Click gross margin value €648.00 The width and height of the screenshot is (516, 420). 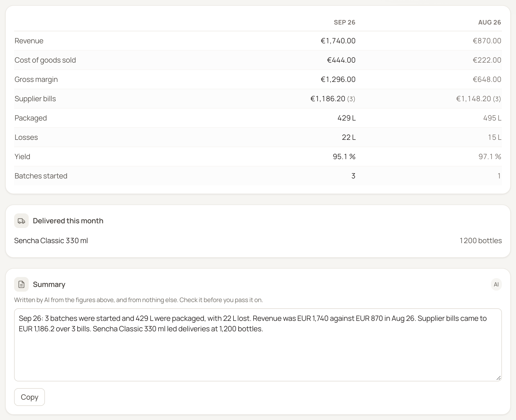(487, 79)
